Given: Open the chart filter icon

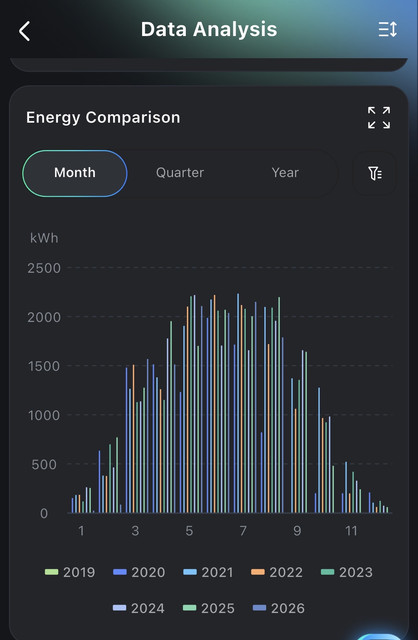Looking at the screenshot, I should (375, 173).
